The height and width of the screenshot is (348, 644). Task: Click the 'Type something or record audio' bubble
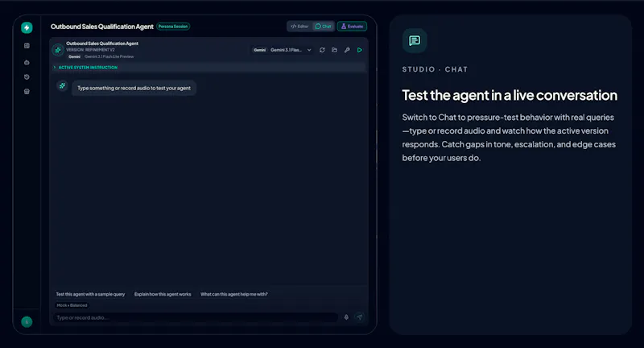[x=134, y=88]
